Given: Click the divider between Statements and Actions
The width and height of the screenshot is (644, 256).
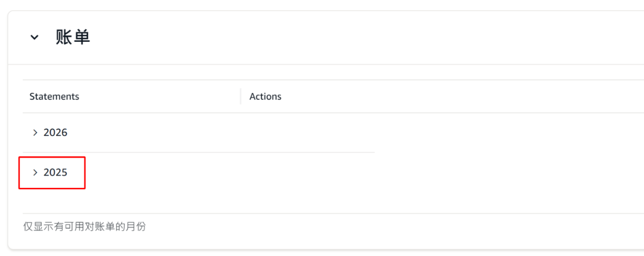Looking at the screenshot, I should [240, 97].
